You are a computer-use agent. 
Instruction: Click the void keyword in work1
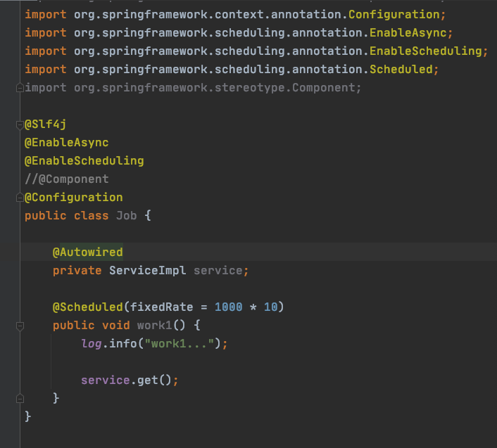(x=116, y=326)
